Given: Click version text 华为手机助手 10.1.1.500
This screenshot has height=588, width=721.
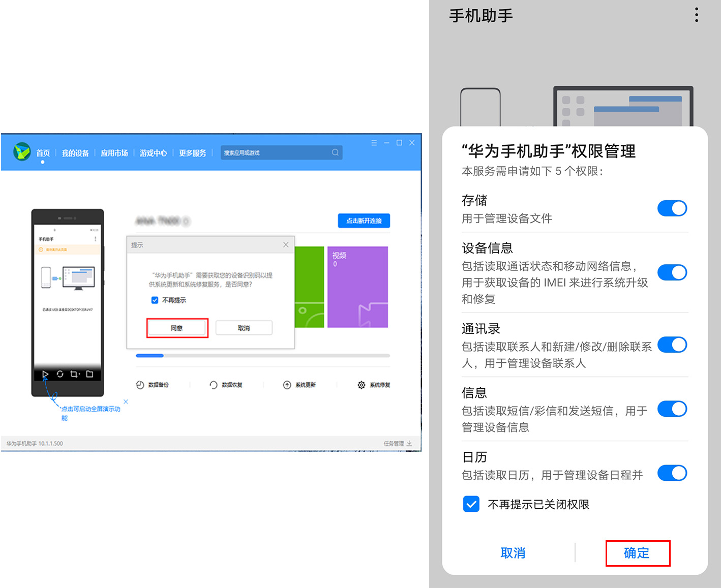Looking at the screenshot, I should tap(35, 443).
